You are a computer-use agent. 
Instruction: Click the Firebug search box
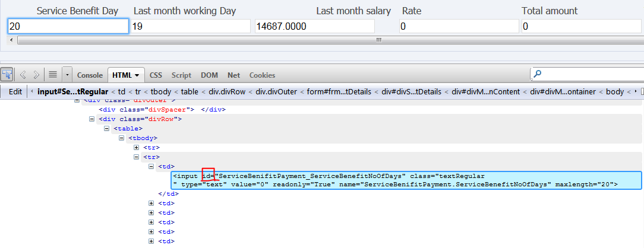[x=588, y=75]
